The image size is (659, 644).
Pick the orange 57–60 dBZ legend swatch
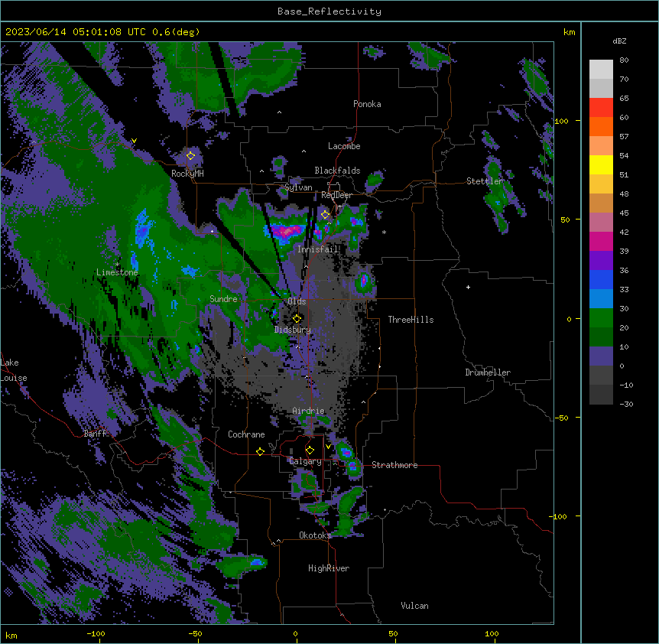601,126
